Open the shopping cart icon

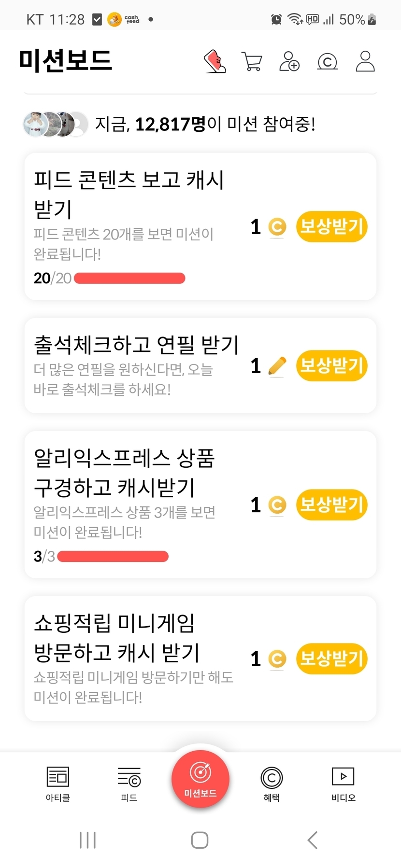pos(252,62)
